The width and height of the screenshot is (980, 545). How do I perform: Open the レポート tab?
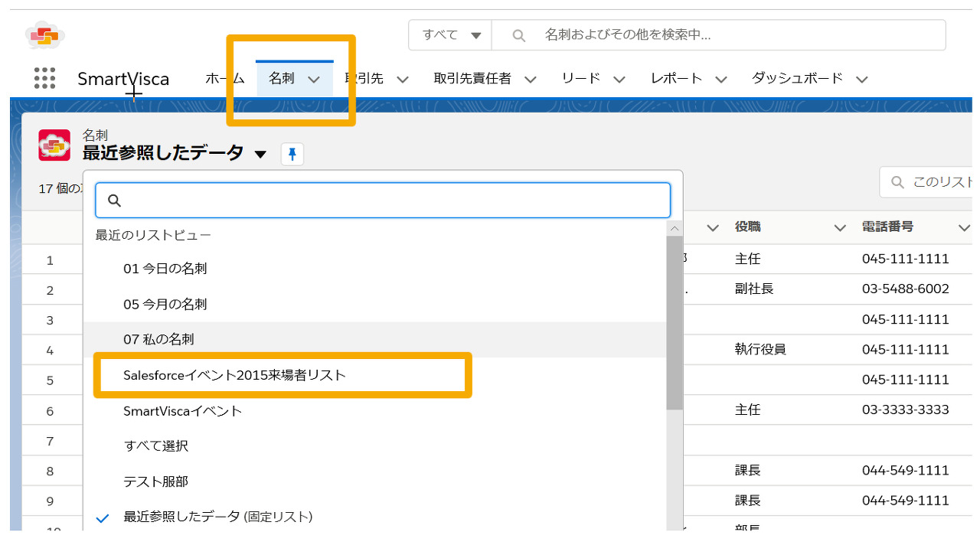676,78
